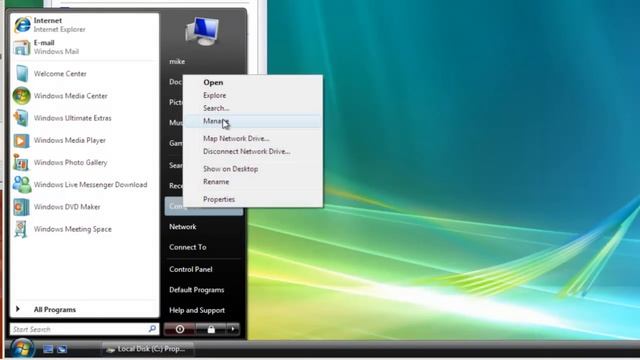This screenshot has height=360, width=640.
Task: Click the user account computer picture
Action: [x=202, y=31]
